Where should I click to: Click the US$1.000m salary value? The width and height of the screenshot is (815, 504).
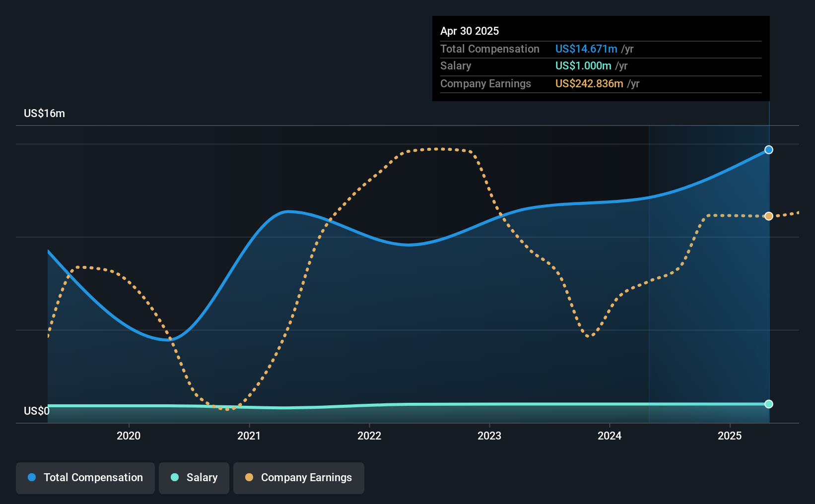pos(583,65)
